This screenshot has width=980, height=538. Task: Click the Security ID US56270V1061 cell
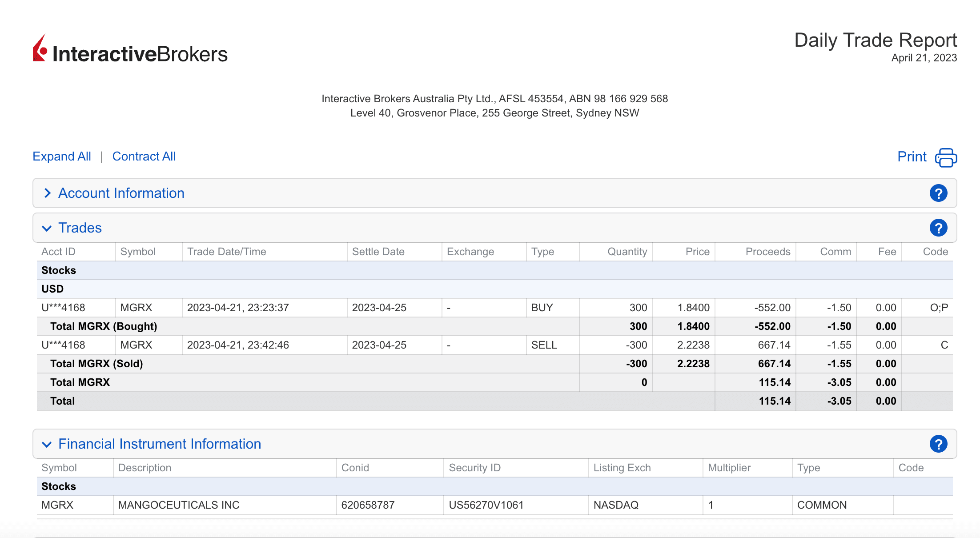coord(486,505)
